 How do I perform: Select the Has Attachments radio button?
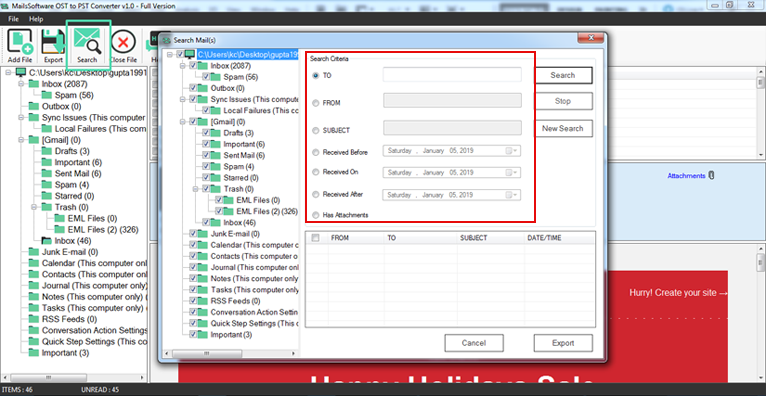(x=316, y=215)
